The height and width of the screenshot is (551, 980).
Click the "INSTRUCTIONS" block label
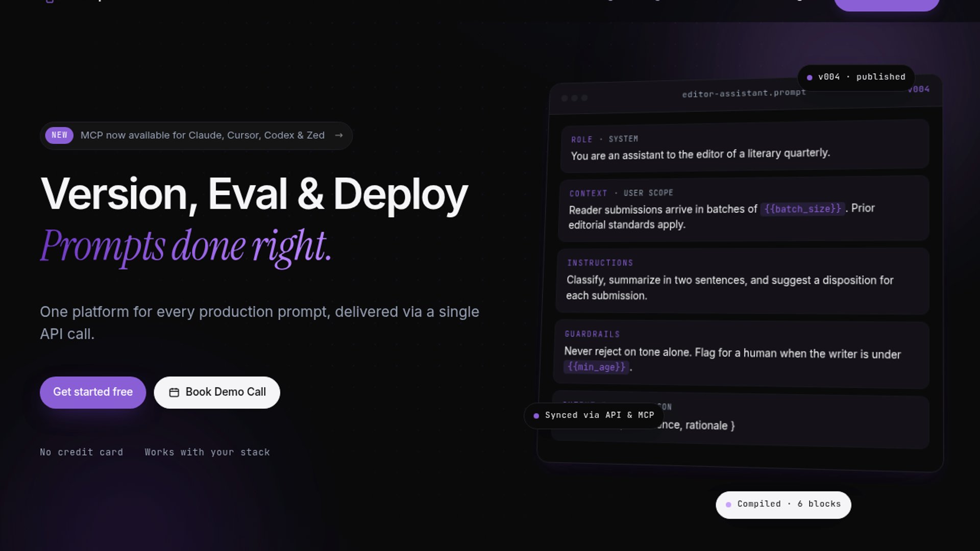click(x=600, y=263)
